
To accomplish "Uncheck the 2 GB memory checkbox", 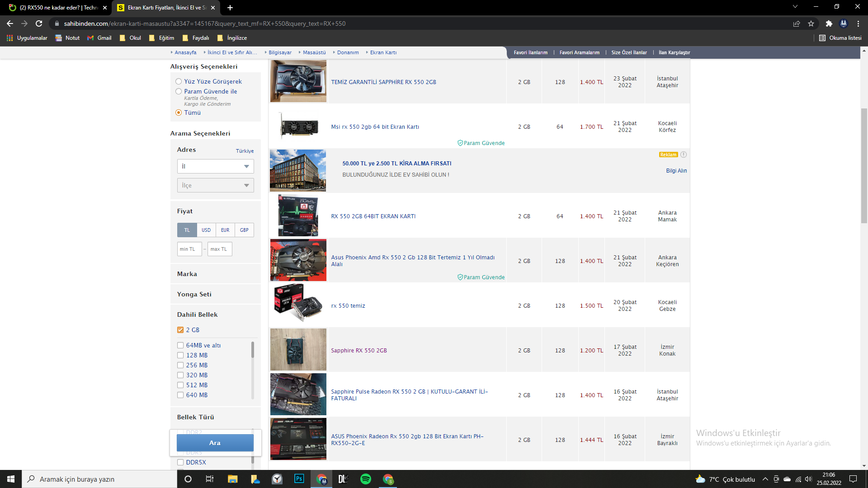I will coord(180,330).
